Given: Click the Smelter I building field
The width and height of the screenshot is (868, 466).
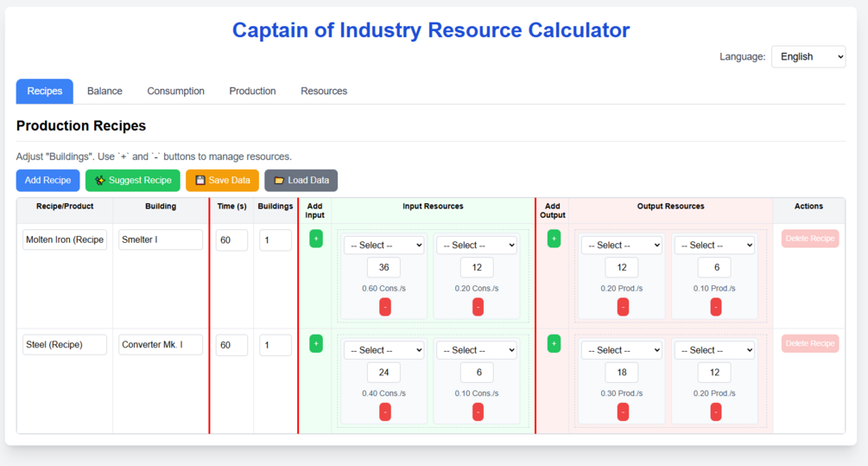Looking at the screenshot, I should (x=161, y=239).
